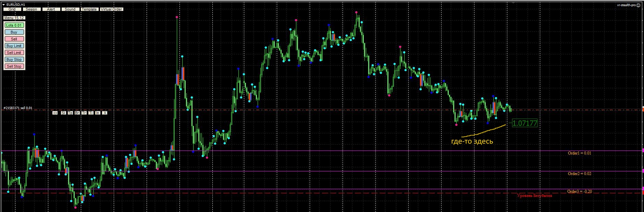
Task: Select the #21583371 sell 0.01 order label
Action: pos(18,108)
